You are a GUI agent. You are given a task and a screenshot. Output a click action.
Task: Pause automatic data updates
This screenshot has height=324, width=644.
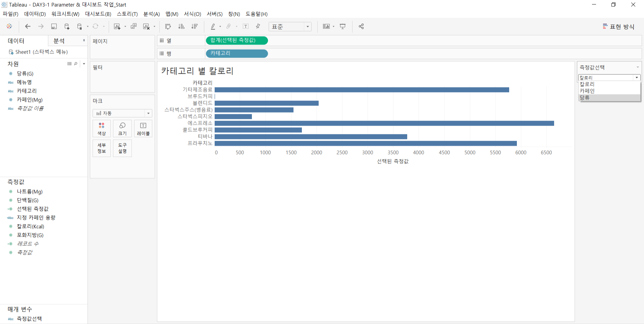(x=79, y=26)
